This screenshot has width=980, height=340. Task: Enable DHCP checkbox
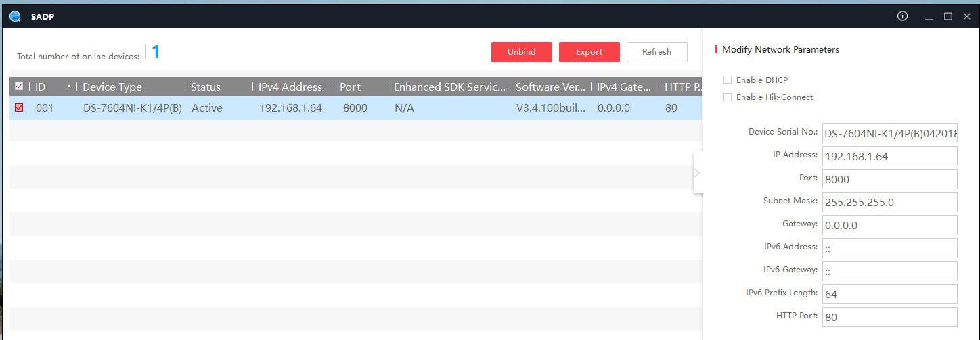728,80
